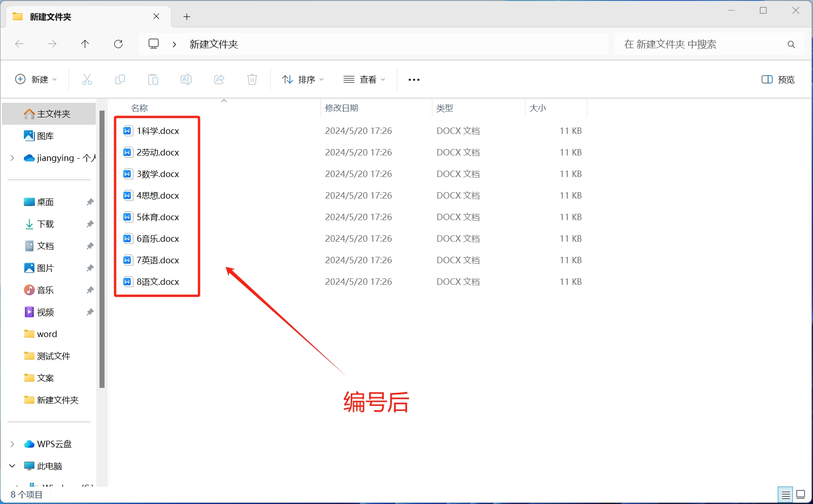
Task: Click the 新建文件夹 tab
Action: click(50, 17)
